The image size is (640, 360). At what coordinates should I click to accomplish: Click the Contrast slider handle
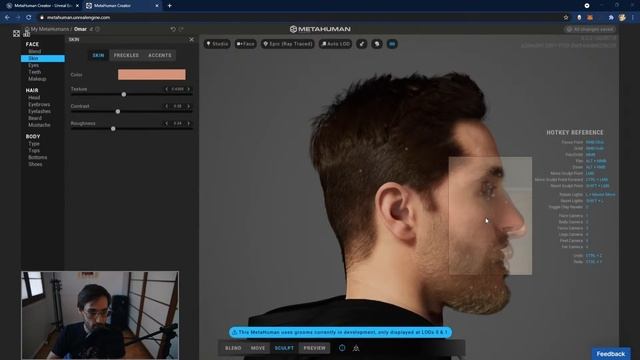coord(118,111)
